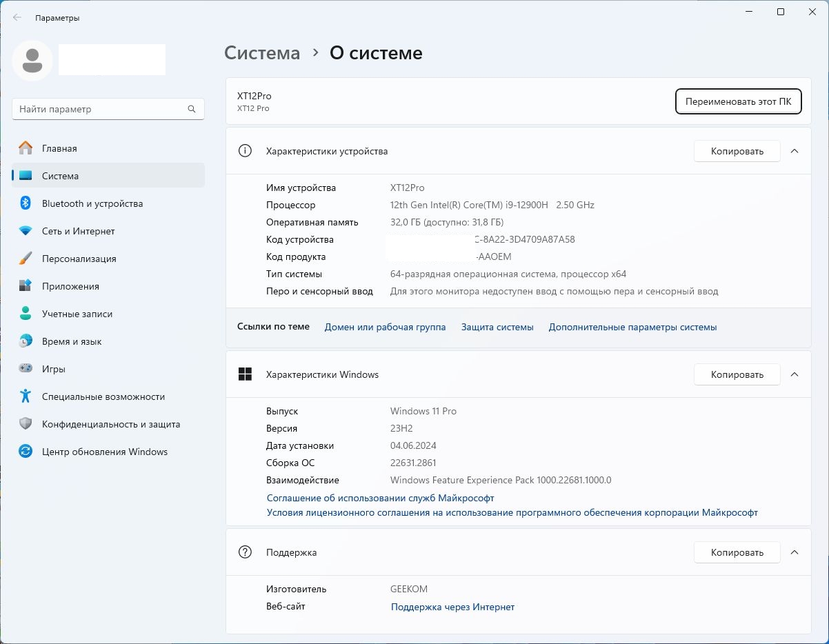Image resolution: width=829 pixels, height=644 pixels.
Task: Copy device specs with Копировать button
Action: [x=737, y=151]
